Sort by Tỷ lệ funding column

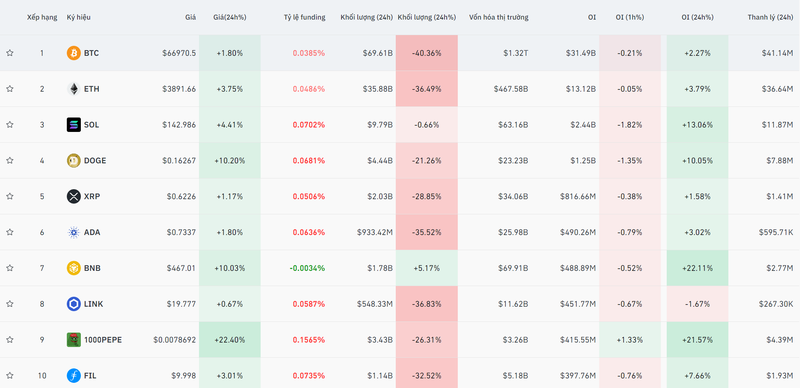point(304,17)
